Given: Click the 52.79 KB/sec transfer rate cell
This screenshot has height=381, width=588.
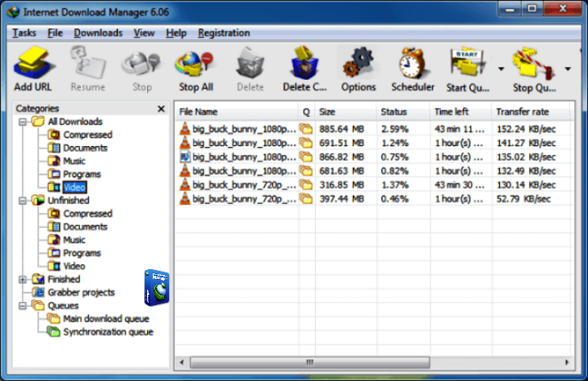Looking at the screenshot, I should coord(523,199).
